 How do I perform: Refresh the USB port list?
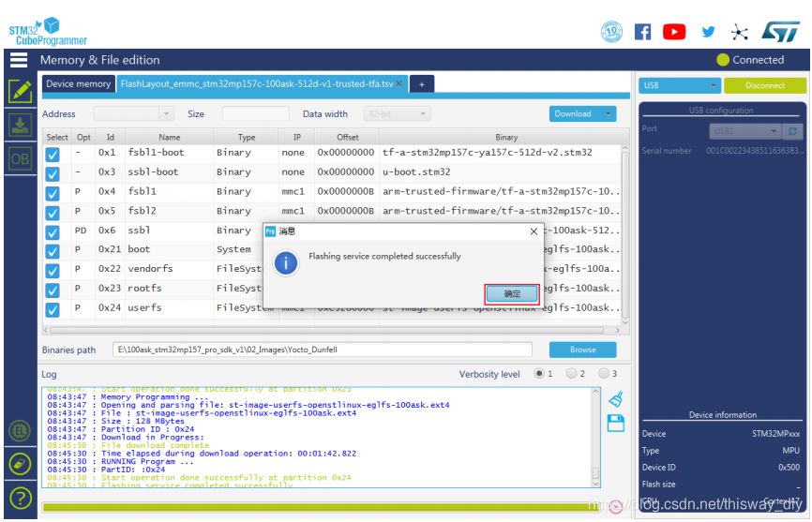pyautogui.click(x=792, y=131)
